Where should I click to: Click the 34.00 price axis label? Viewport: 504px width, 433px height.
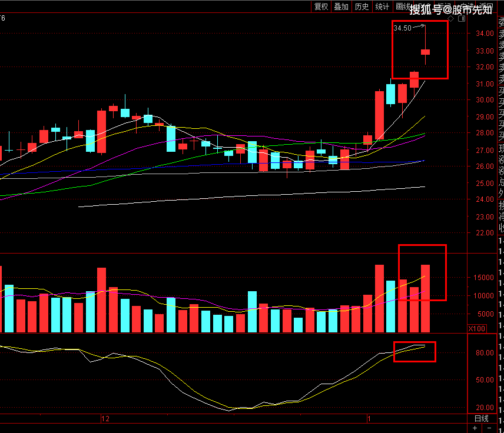point(485,34)
